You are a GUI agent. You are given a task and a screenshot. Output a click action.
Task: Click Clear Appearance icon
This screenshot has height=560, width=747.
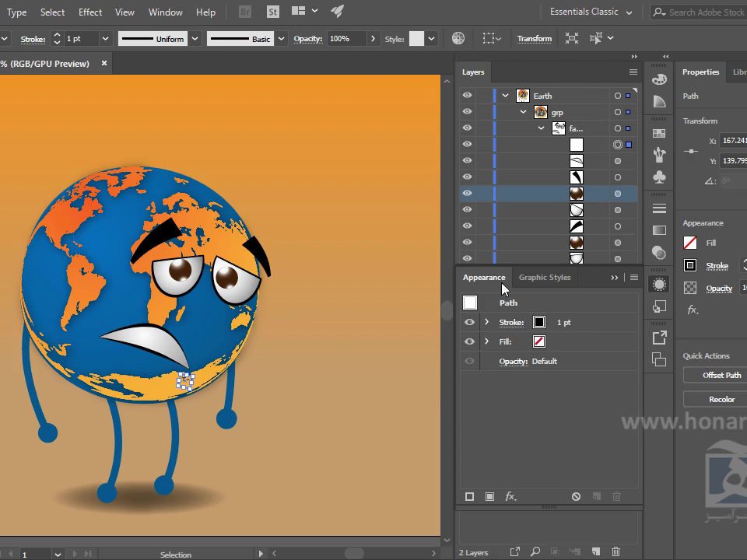[576, 497]
